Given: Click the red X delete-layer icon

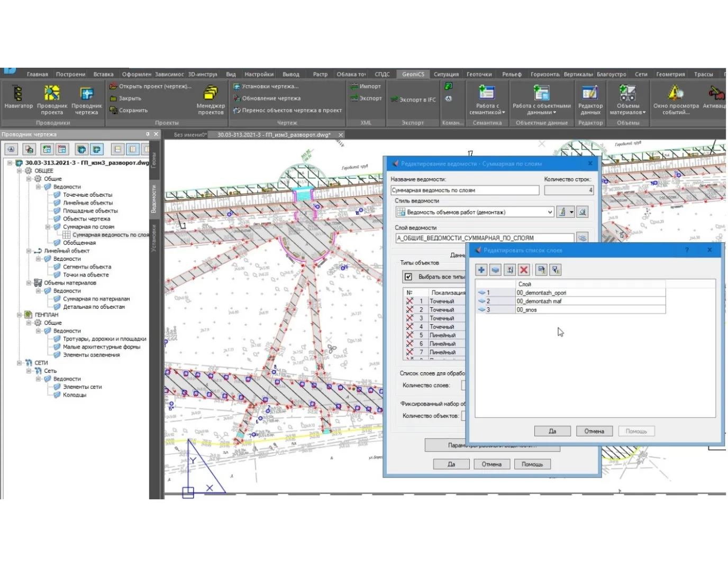Looking at the screenshot, I should click(524, 270).
